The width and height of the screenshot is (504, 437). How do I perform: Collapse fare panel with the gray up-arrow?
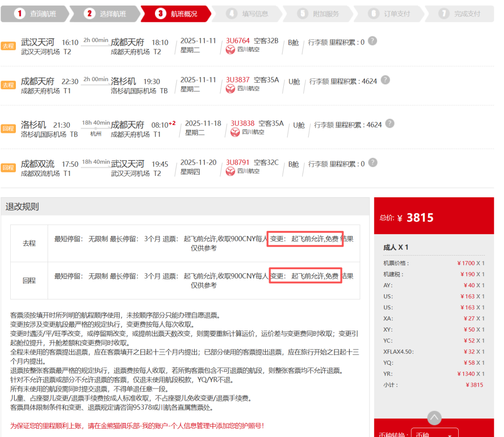pyautogui.click(x=434, y=417)
